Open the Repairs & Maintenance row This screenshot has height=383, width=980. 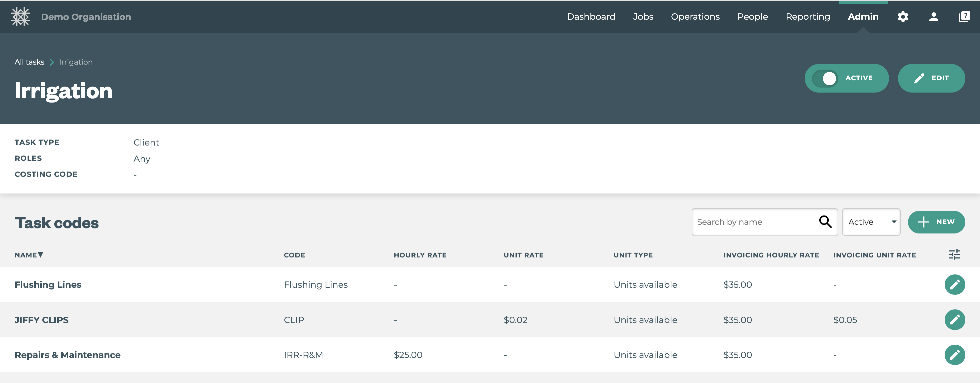coord(67,354)
